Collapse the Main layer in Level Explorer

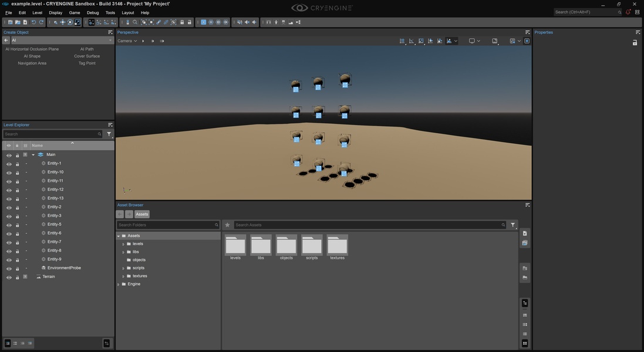(33, 155)
